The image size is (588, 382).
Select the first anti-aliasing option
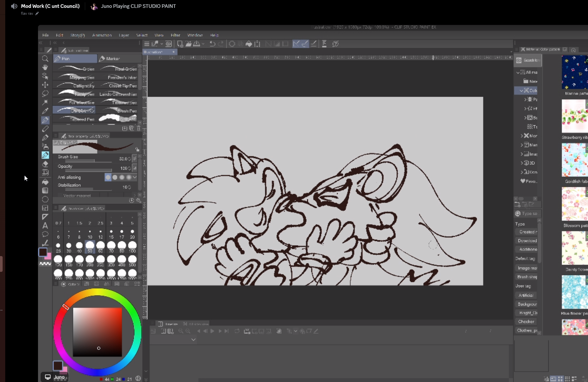point(108,177)
